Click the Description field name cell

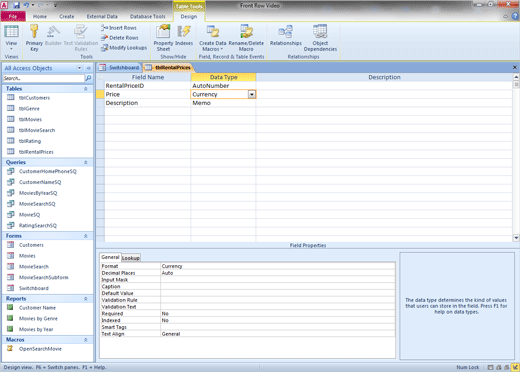pyautogui.click(x=148, y=103)
